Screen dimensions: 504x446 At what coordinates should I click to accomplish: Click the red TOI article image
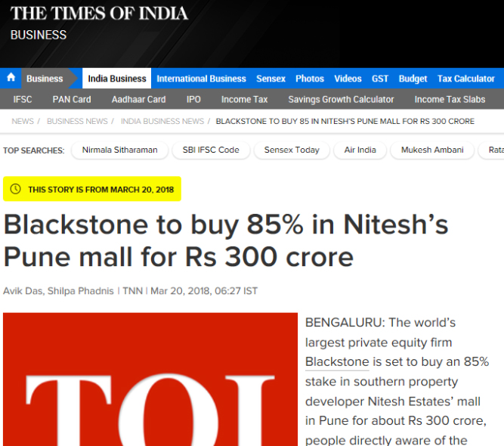click(x=150, y=379)
